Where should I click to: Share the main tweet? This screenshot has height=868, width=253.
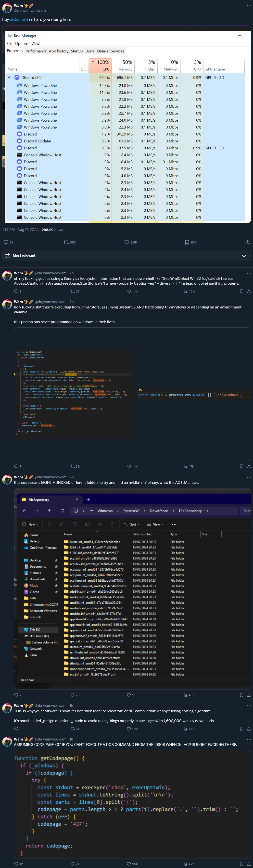248,242
